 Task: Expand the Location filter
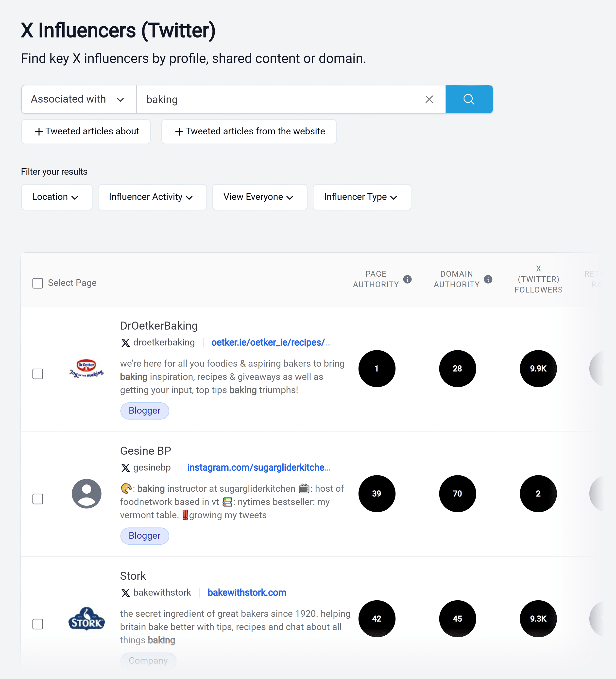pyautogui.click(x=57, y=197)
